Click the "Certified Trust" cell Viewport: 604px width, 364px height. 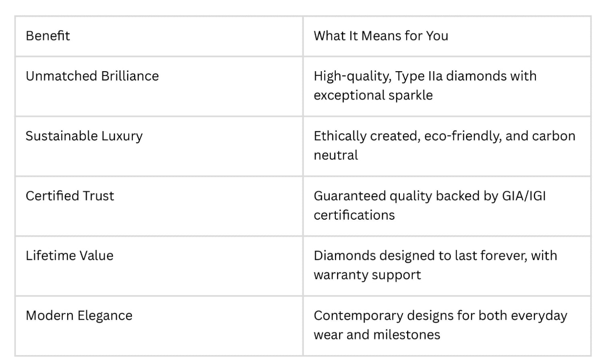pyautogui.click(x=70, y=196)
